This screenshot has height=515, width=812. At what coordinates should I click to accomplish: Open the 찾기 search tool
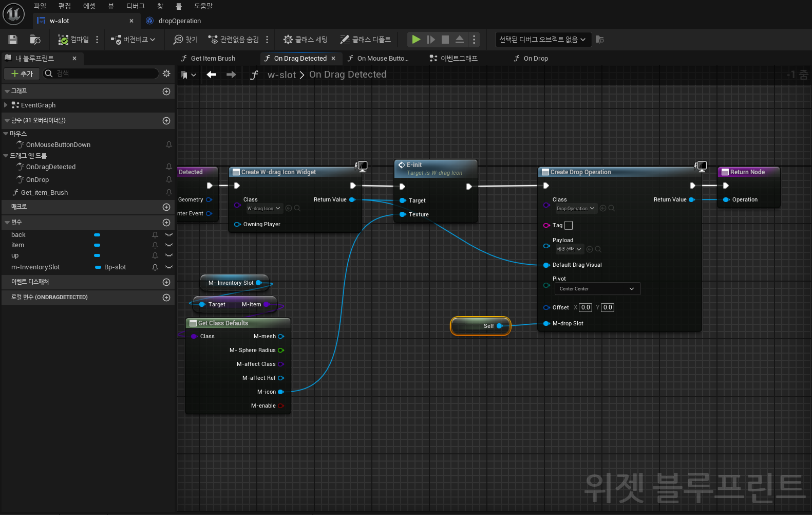pos(185,40)
